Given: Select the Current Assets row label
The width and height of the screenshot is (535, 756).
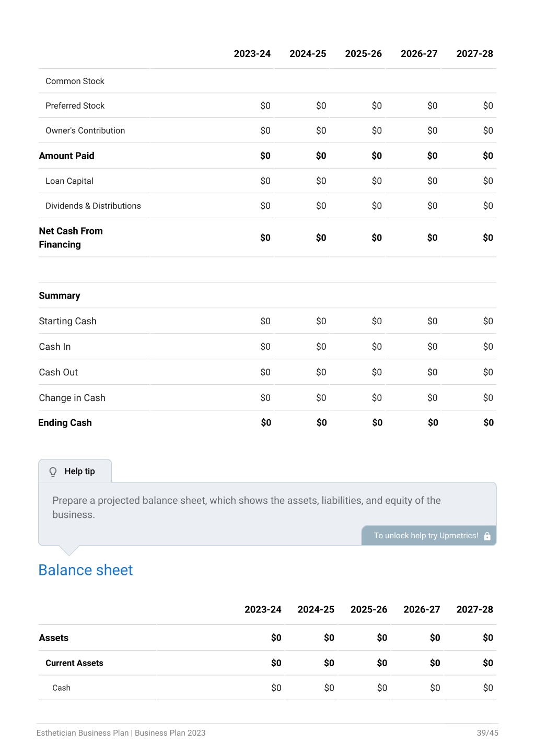Looking at the screenshot, I should point(74,663).
